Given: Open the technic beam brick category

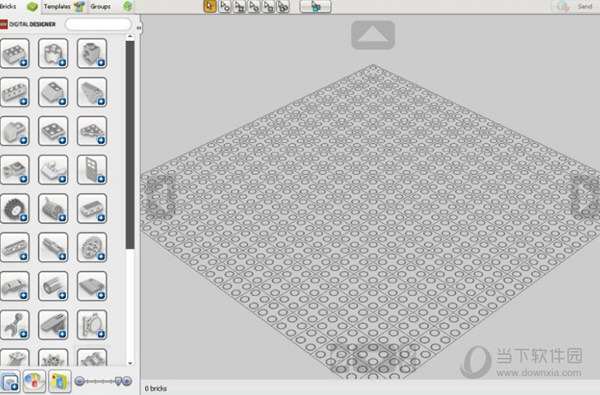Looking at the screenshot, I should 15,247.
